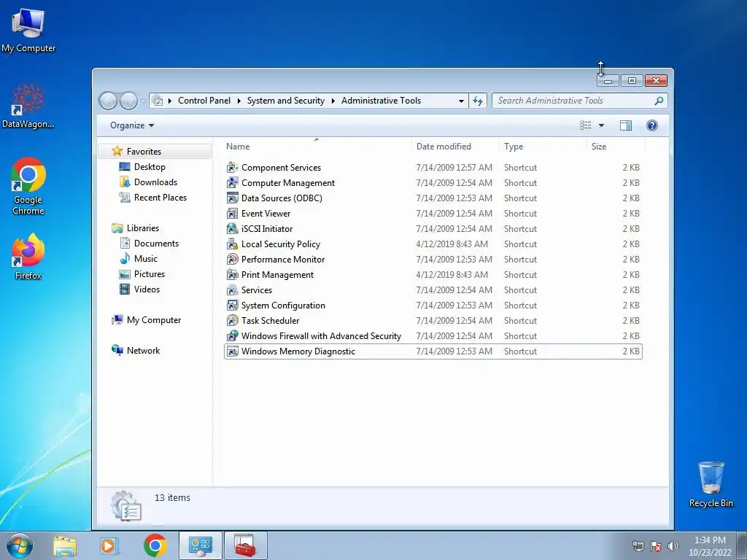Select Libraries in the navigation pane
The width and height of the screenshot is (747, 560).
142,228
